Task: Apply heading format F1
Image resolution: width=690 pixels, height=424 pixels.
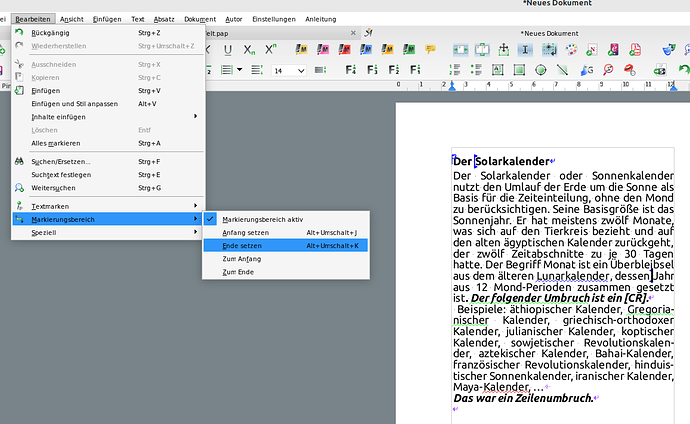Action: 415,69
